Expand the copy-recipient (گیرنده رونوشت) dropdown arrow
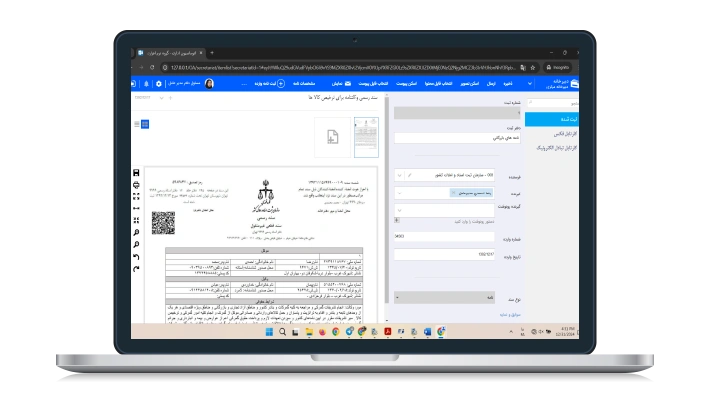This screenshot has width=709, height=411. (399, 210)
